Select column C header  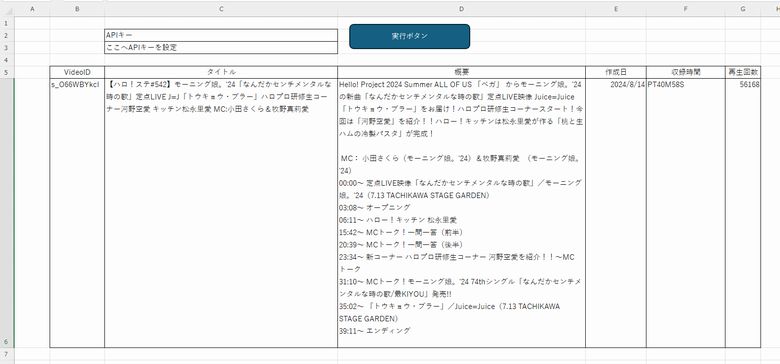(x=221, y=9)
